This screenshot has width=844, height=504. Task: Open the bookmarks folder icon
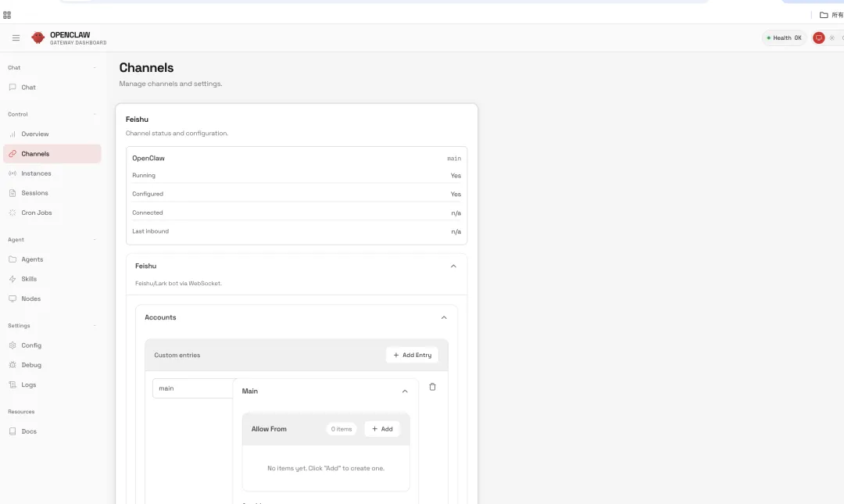click(824, 15)
